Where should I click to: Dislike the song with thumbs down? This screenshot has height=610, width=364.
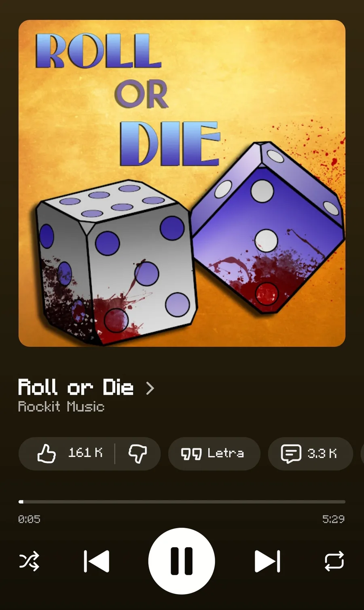pyautogui.click(x=138, y=453)
